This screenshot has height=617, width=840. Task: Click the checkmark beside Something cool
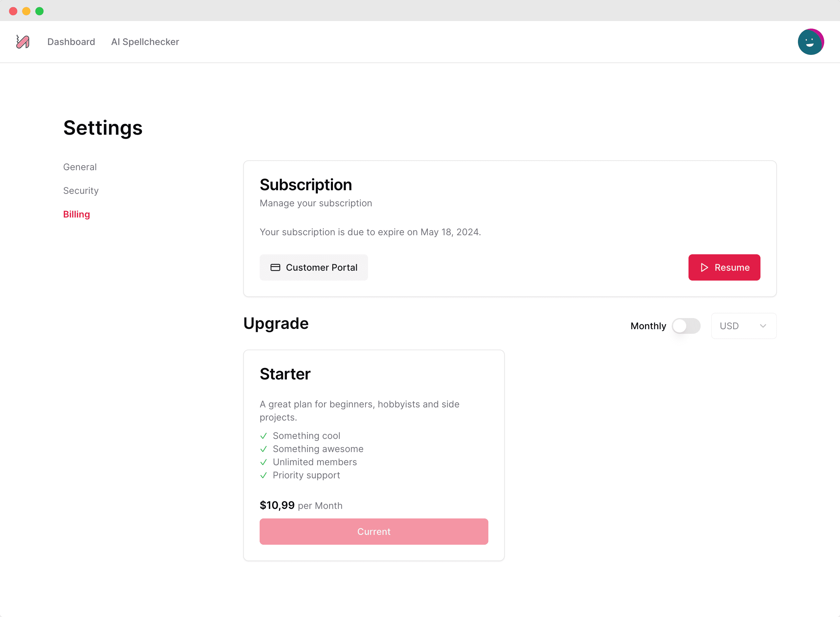(x=264, y=436)
